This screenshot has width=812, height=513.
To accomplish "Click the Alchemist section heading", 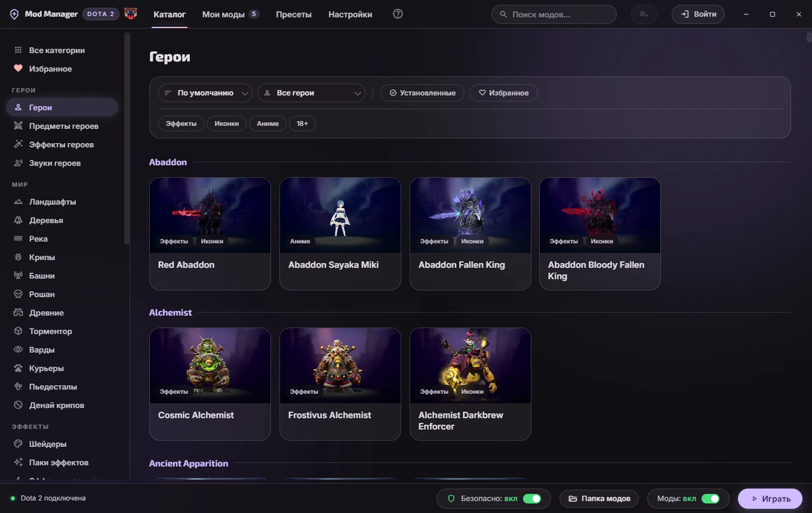I will (171, 313).
